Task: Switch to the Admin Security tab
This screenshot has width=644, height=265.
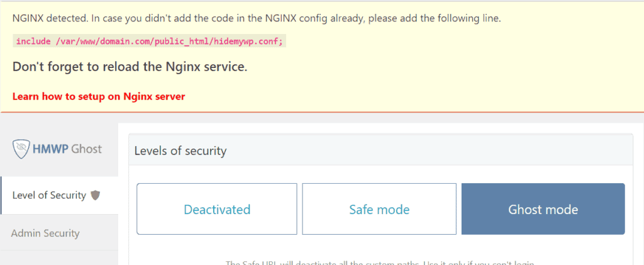Action: coord(45,233)
